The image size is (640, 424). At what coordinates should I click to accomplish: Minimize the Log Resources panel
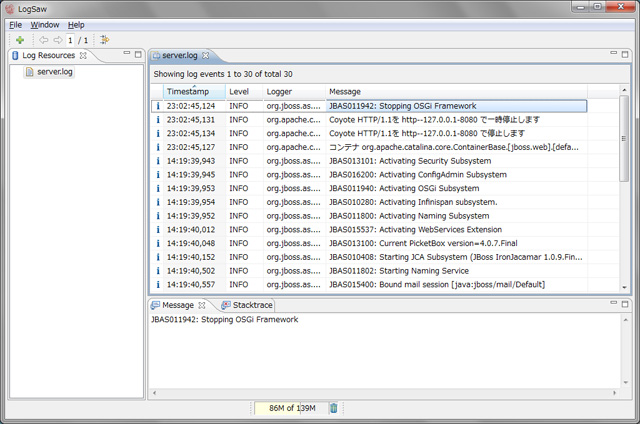127,53
